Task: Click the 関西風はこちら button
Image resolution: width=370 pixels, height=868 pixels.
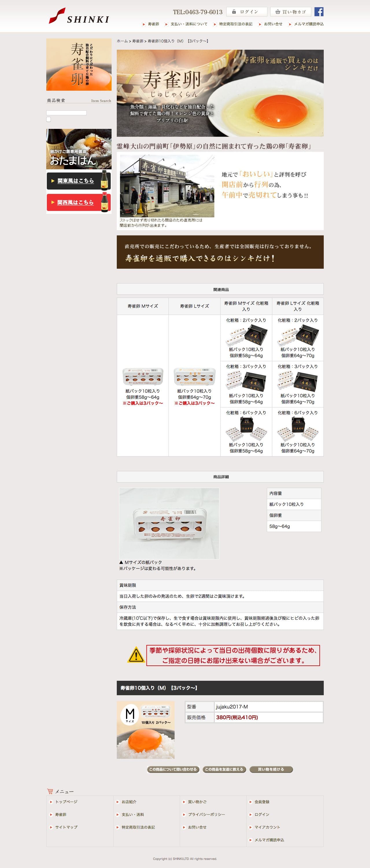Action: click(x=79, y=202)
